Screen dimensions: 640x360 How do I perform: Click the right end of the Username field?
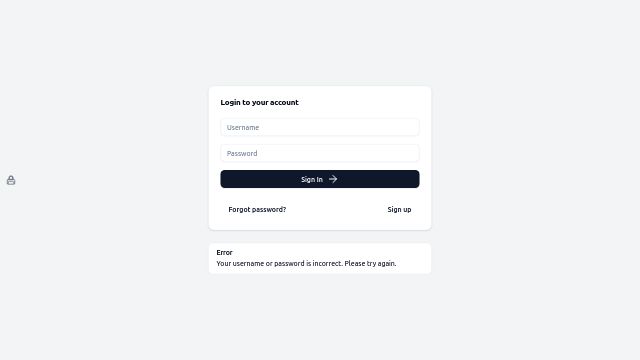[408, 127]
